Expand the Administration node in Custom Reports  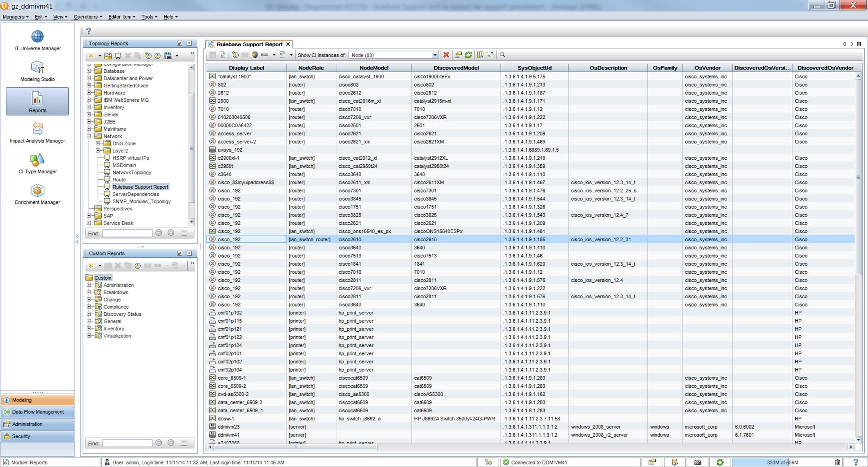[x=89, y=285]
